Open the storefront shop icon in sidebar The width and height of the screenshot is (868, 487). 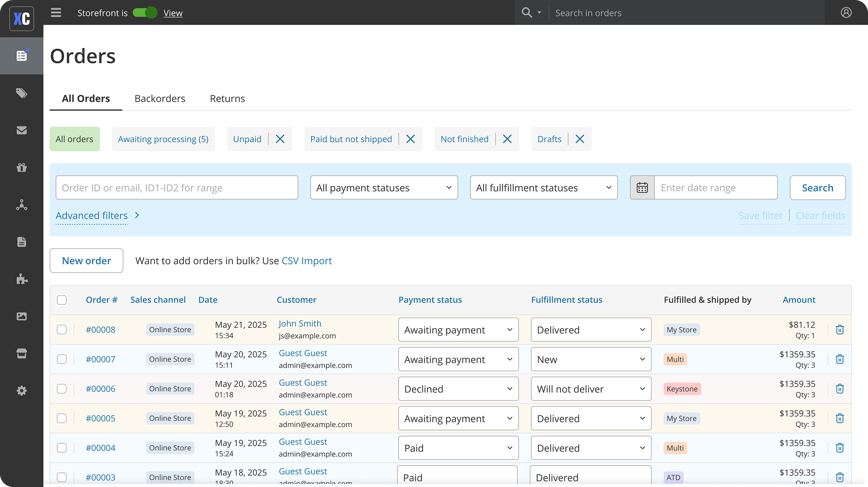[x=22, y=353]
